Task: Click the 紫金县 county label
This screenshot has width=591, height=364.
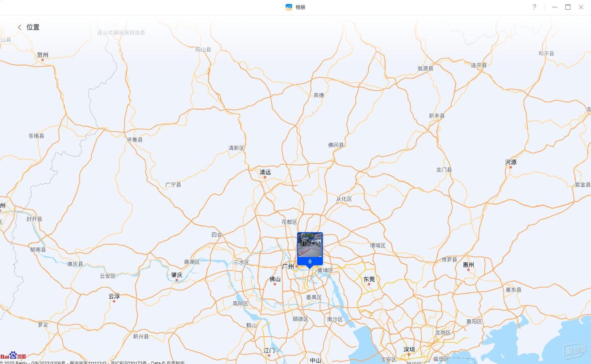Action: coord(583,185)
